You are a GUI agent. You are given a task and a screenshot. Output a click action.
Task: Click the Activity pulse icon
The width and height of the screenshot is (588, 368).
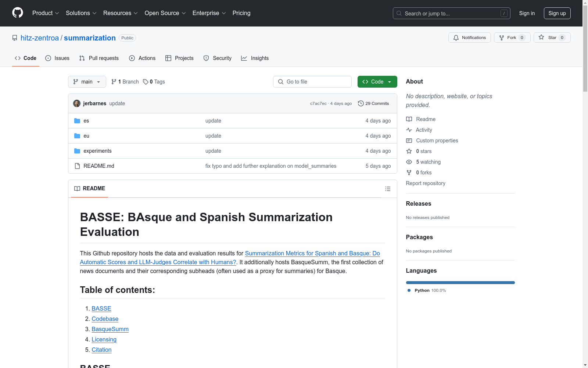point(409,130)
